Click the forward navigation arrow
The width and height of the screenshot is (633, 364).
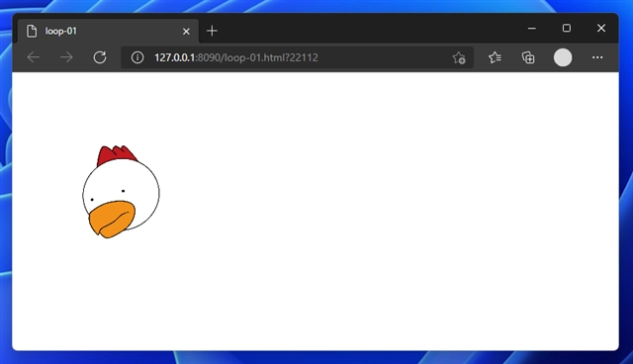coord(66,57)
